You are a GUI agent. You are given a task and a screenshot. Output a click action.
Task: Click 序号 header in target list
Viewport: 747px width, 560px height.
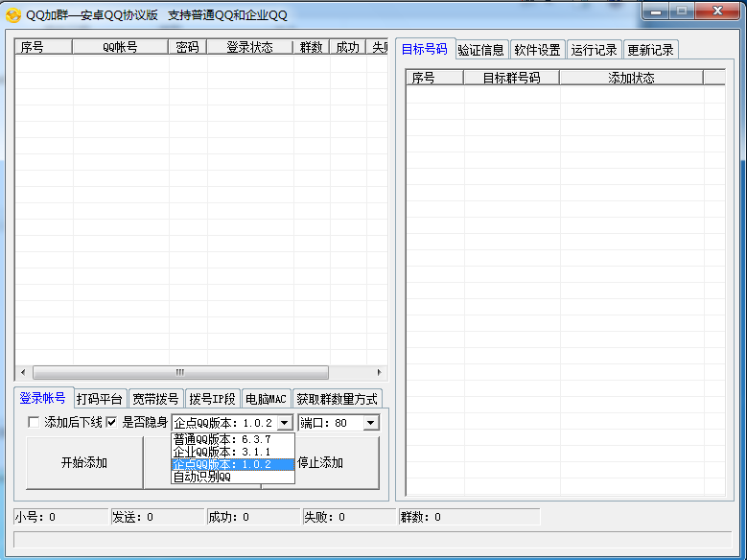(435, 78)
